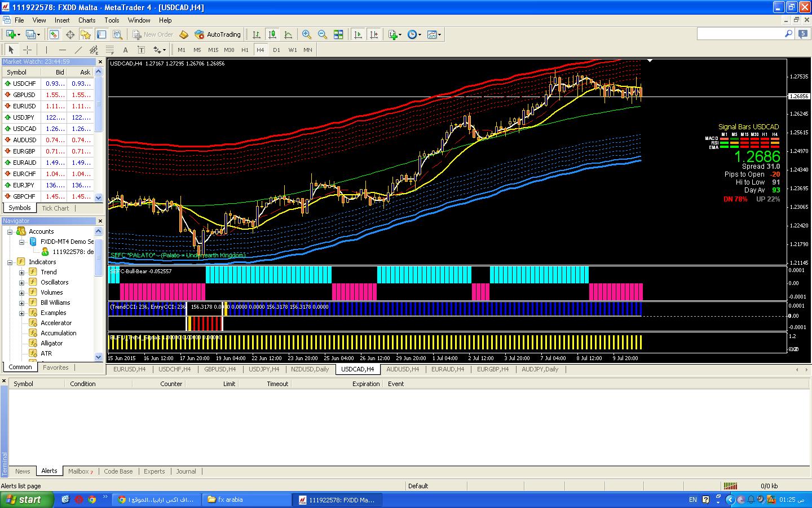Collapse the Accounts tree node
This screenshot has height=508, width=812.
point(10,231)
